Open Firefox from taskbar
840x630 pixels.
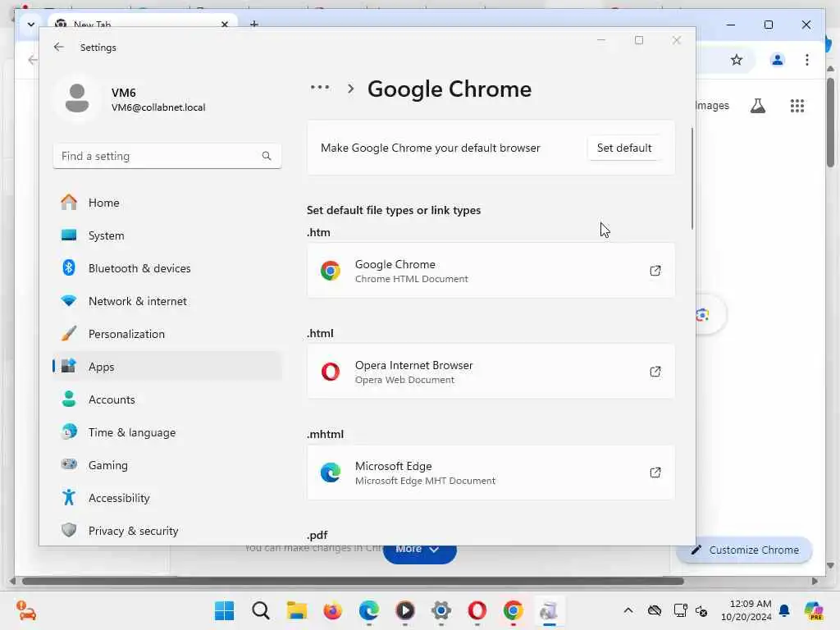point(333,610)
